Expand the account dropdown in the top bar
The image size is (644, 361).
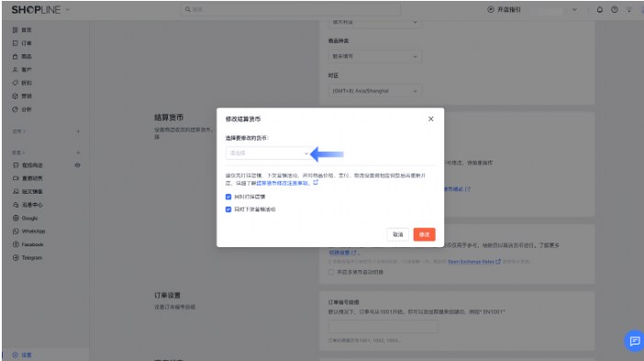pos(574,9)
